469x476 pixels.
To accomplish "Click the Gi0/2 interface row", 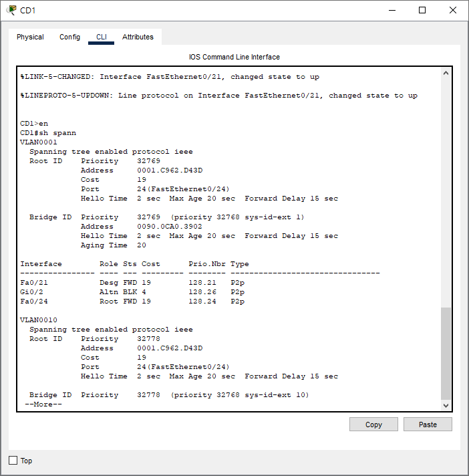I will [x=132, y=292].
